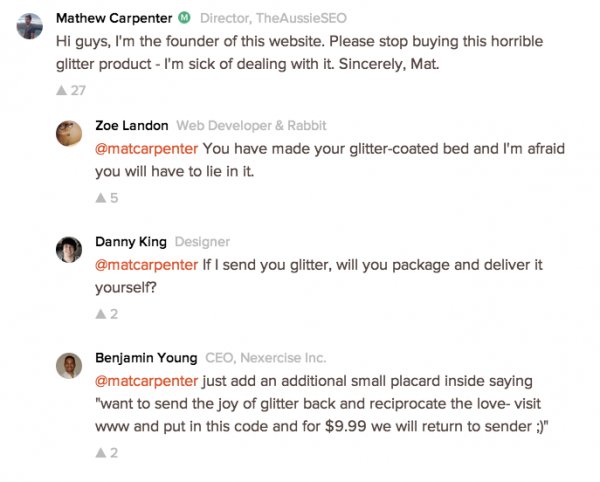Upvote Zoe Landon's reply arrow

click(x=101, y=198)
